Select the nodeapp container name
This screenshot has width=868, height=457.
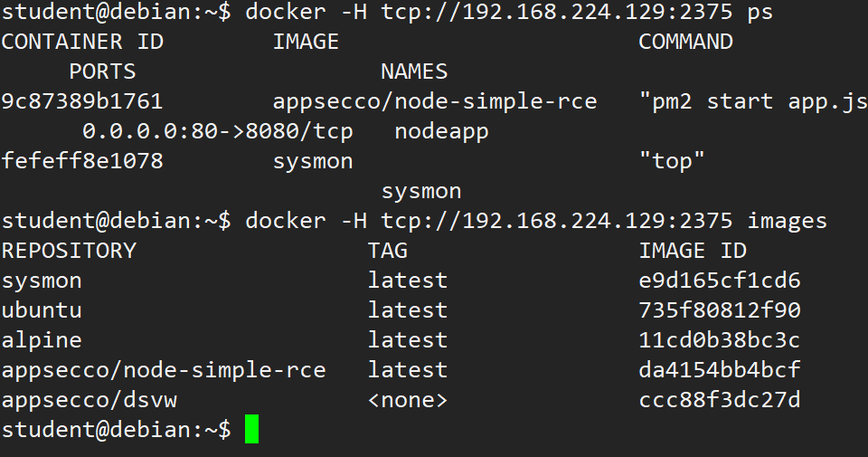[x=442, y=132]
